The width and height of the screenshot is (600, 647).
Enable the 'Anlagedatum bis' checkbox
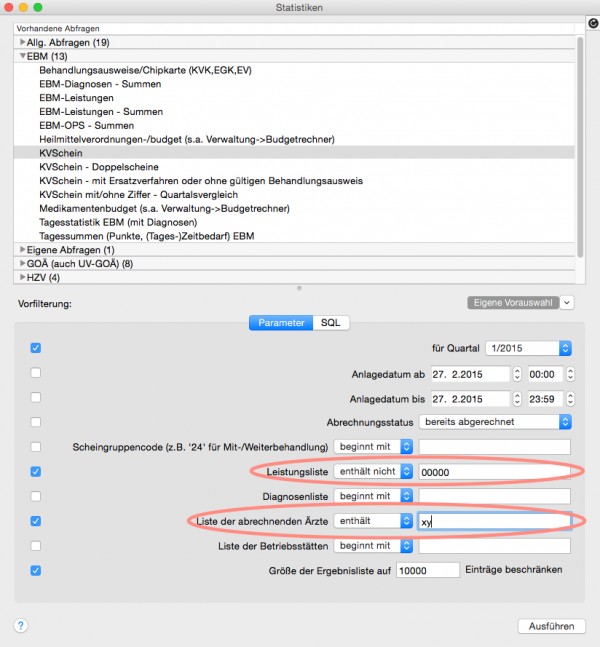36,397
